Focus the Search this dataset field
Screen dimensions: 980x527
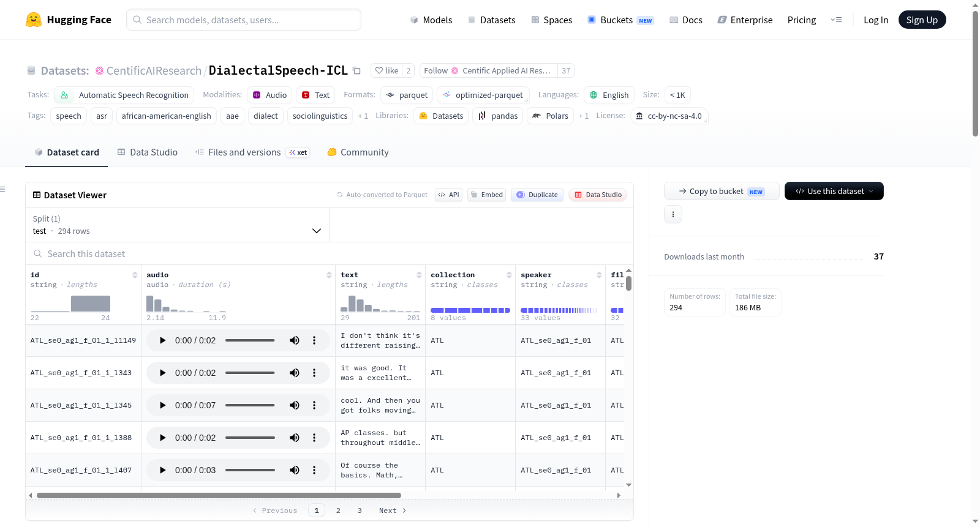pyautogui.click(x=330, y=253)
